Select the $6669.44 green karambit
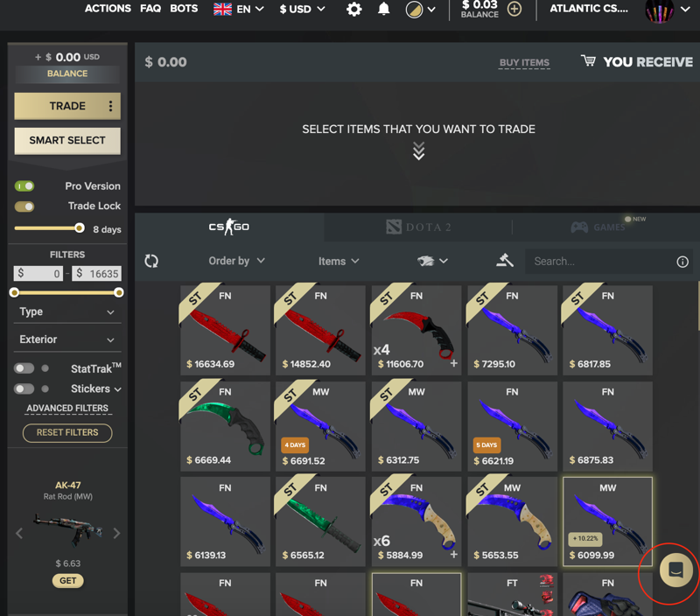The image size is (700, 616). (x=225, y=426)
